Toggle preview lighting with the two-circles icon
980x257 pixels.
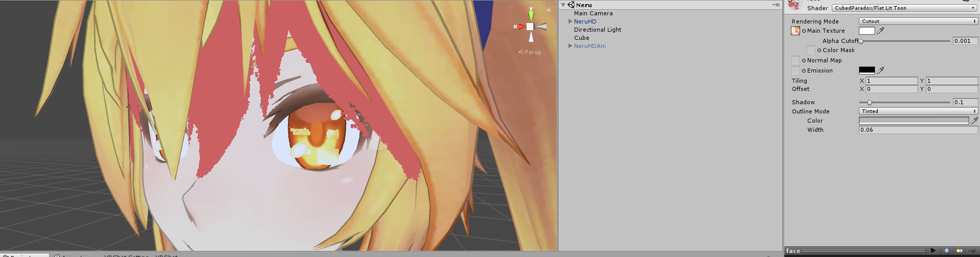click(x=959, y=251)
